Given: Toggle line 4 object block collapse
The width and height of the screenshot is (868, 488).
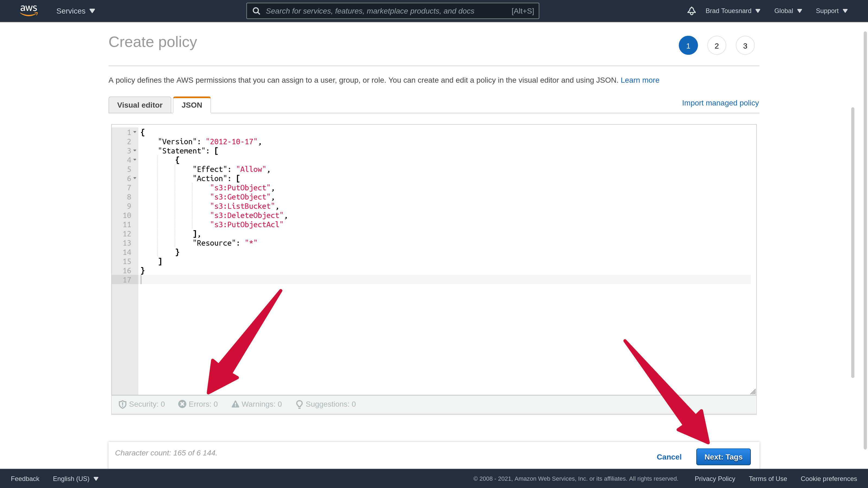Looking at the screenshot, I should point(135,160).
